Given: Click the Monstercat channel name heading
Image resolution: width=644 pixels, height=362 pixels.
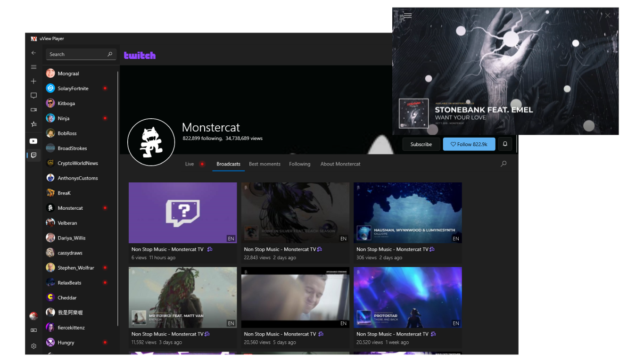Looking at the screenshot, I should pos(211,127).
